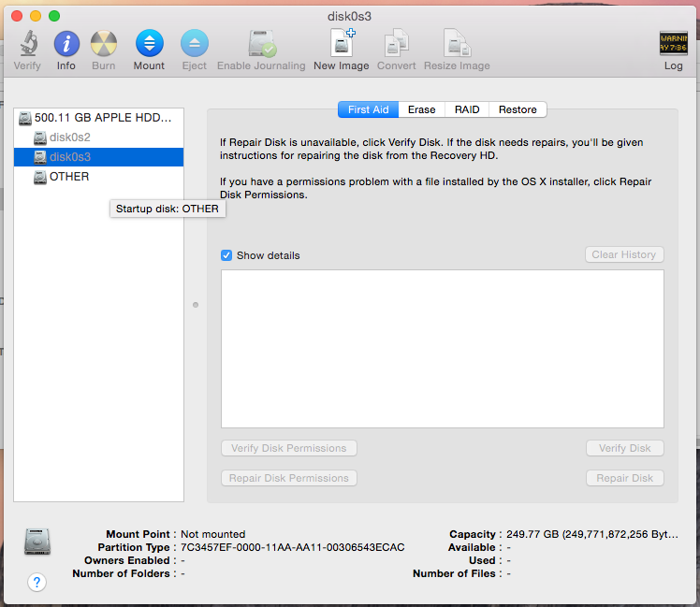The image size is (700, 607).
Task: Click the Verify Disk button
Action: (x=624, y=448)
